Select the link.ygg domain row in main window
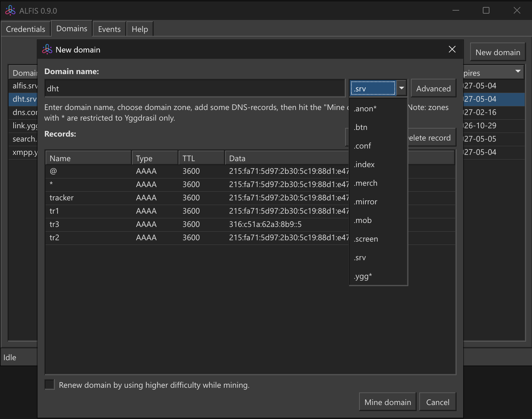The height and width of the screenshot is (419, 532). pyautogui.click(x=23, y=126)
